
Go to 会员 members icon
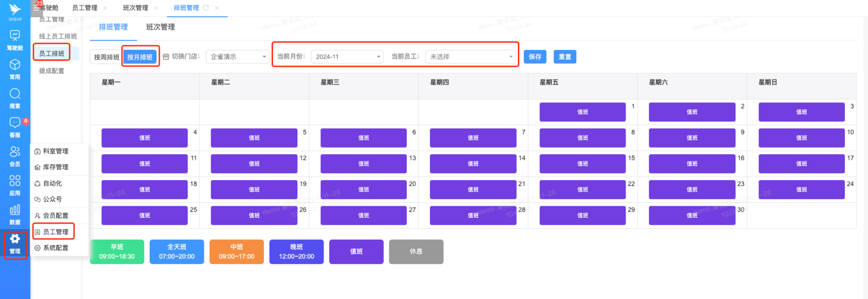(x=15, y=152)
